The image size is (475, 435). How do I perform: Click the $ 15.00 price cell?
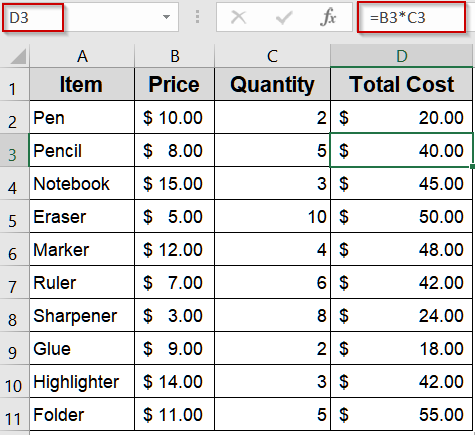(175, 183)
